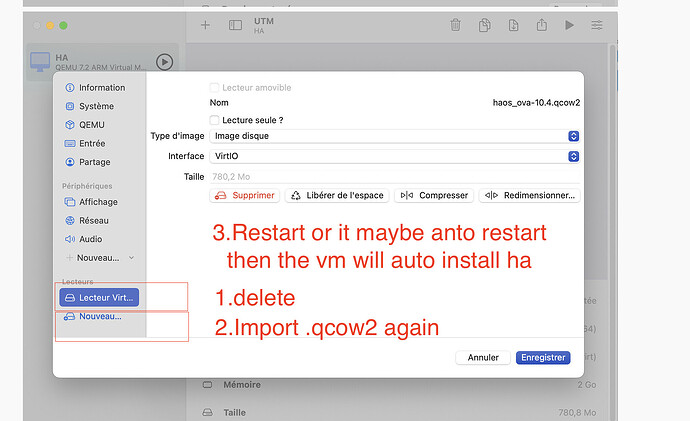
Task: Click the yellow minimize window button
Action: pos(50,26)
